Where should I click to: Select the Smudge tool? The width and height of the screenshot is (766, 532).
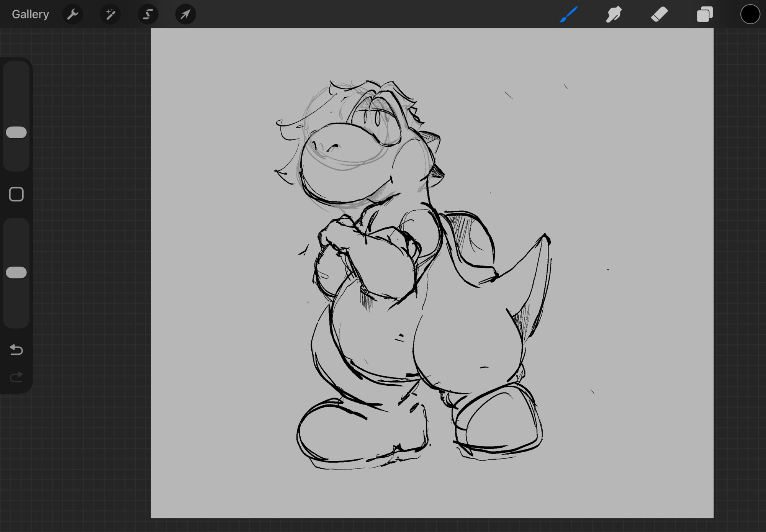[614, 14]
